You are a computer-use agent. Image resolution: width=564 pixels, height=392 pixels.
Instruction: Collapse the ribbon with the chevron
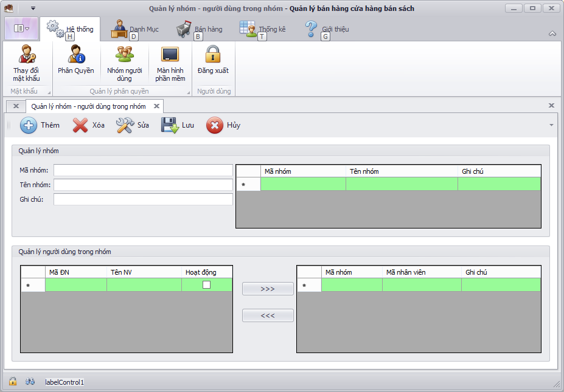click(x=552, y=33)
